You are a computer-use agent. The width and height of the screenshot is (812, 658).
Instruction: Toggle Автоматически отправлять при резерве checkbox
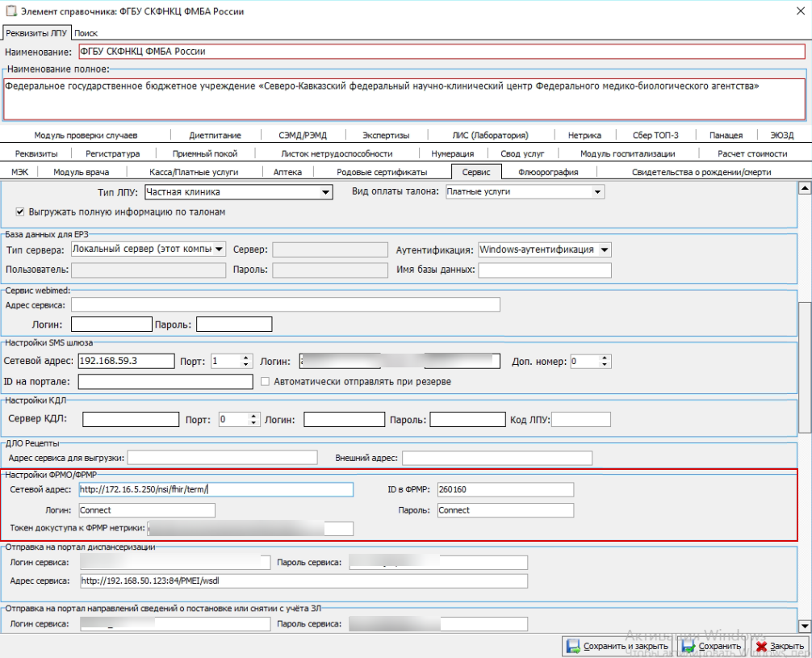click(x=265, y=382)
